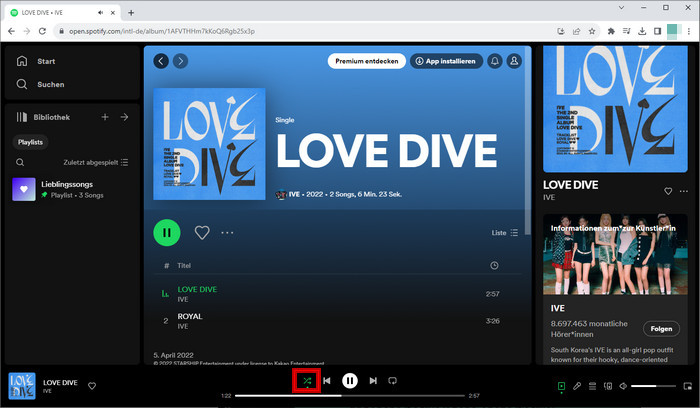The height and width of the screenshot is (408, 700).
Task: Go forward with Spotify's right chevron button
Action: tap(180, 61)
